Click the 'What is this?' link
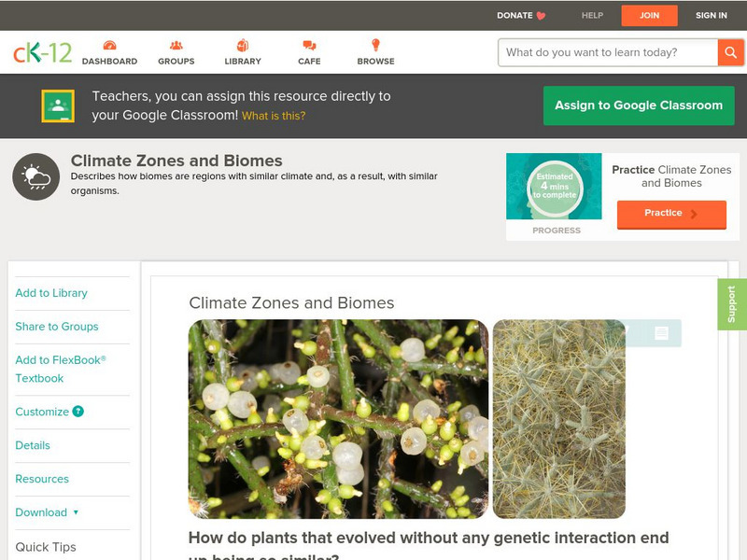747x560 pixels. 274,117
